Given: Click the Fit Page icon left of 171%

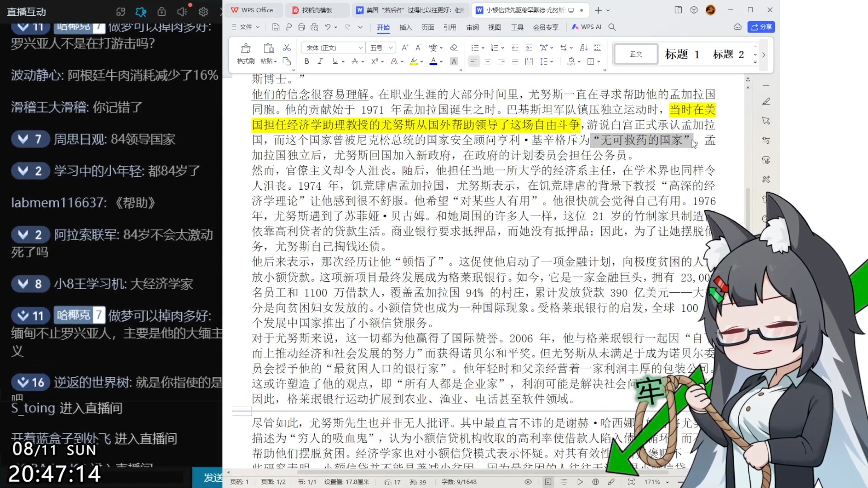Looking at the screenshot, I should coord(631,482).
